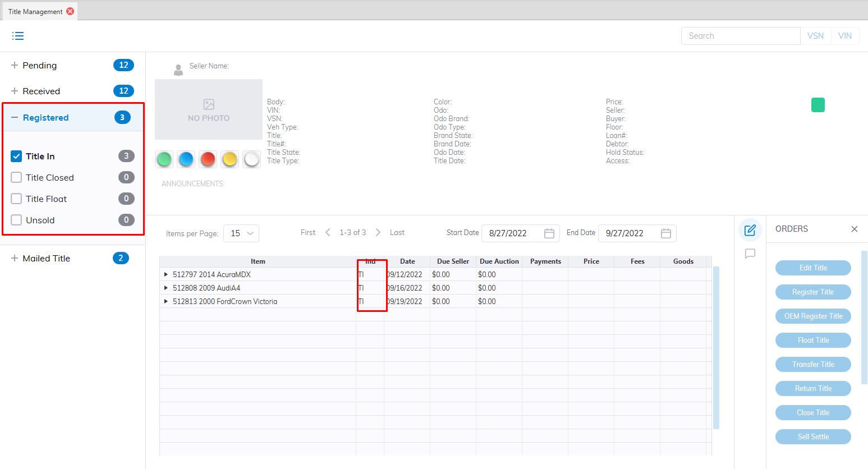This screenshot has width=868, height=469.
Task: Open the End Date calendar picker
Action: [x=665, y=233]
